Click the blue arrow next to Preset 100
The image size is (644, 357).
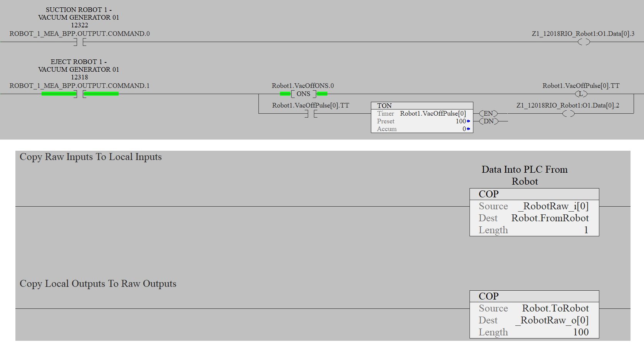(468, 121)
